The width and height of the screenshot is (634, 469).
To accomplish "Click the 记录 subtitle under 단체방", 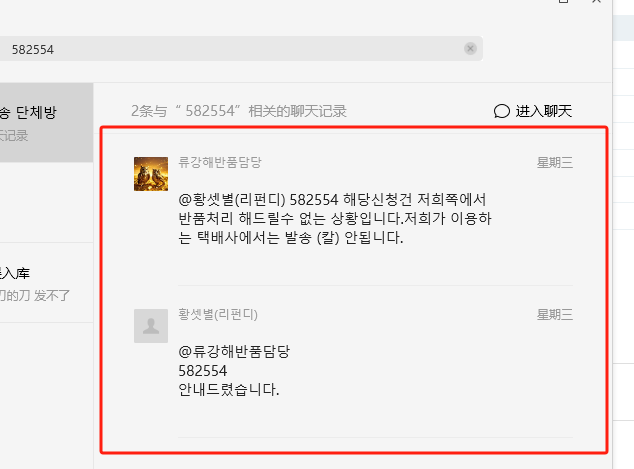I will pos(14,135).
